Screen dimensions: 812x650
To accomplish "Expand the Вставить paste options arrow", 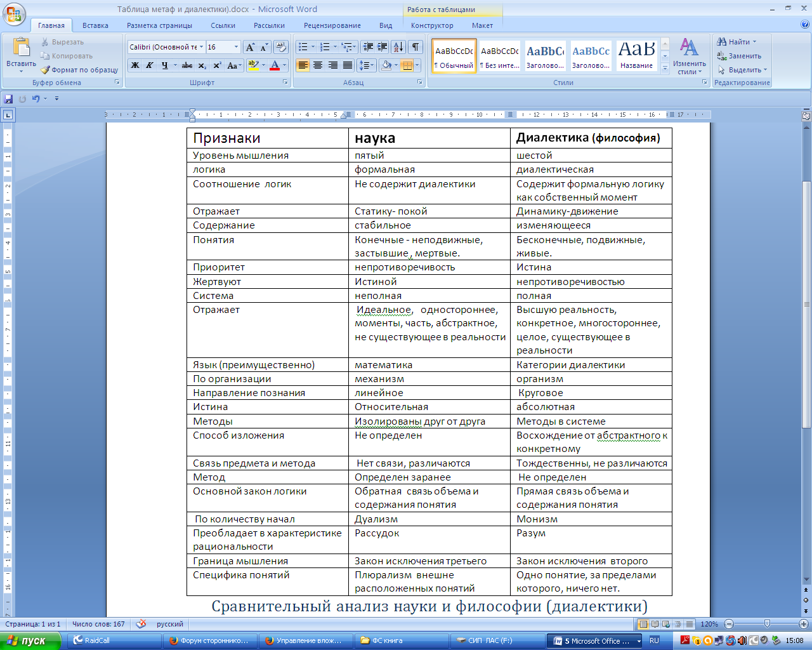I will point(21,71).
